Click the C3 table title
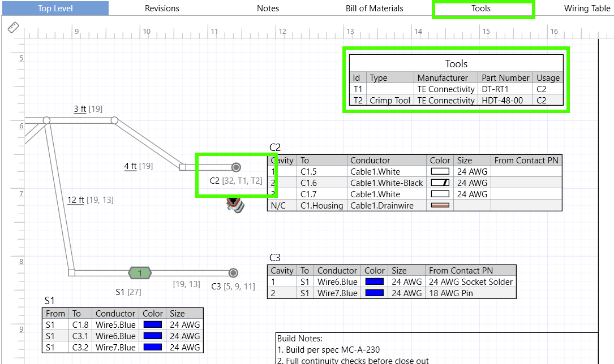Screen dimensions: 614x364 [275, 258]
